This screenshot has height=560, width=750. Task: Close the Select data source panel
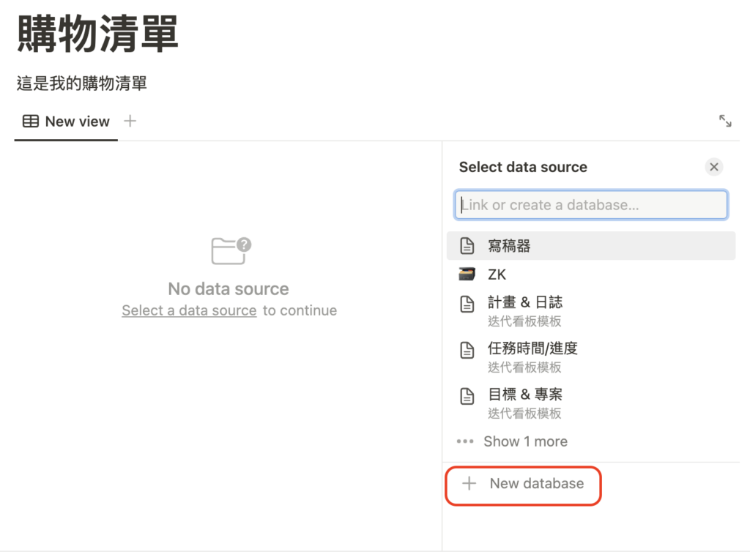pyautogui.click(x=714, y=167)
